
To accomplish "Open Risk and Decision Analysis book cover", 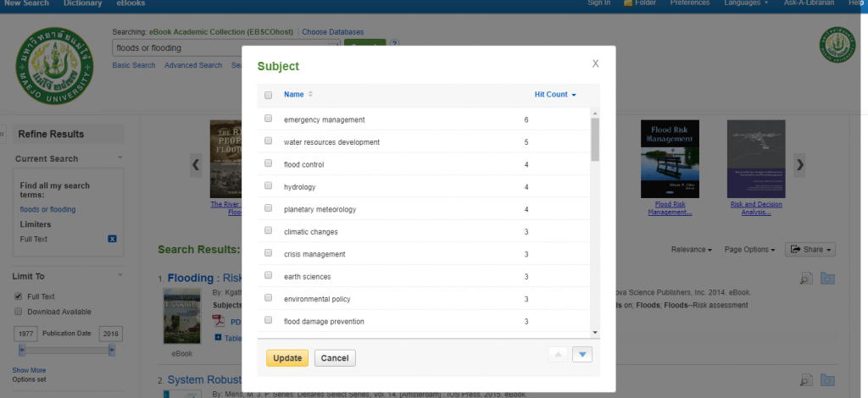I will (x=756, y=159).
